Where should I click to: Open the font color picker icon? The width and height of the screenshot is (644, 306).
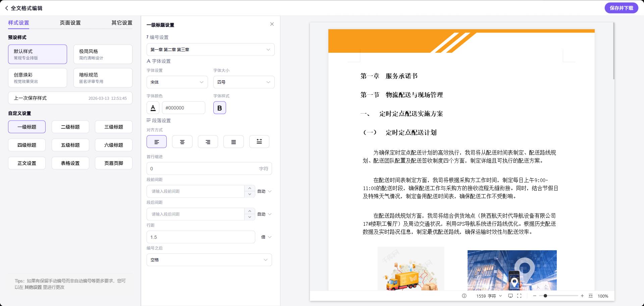click(x=153, y=107)
